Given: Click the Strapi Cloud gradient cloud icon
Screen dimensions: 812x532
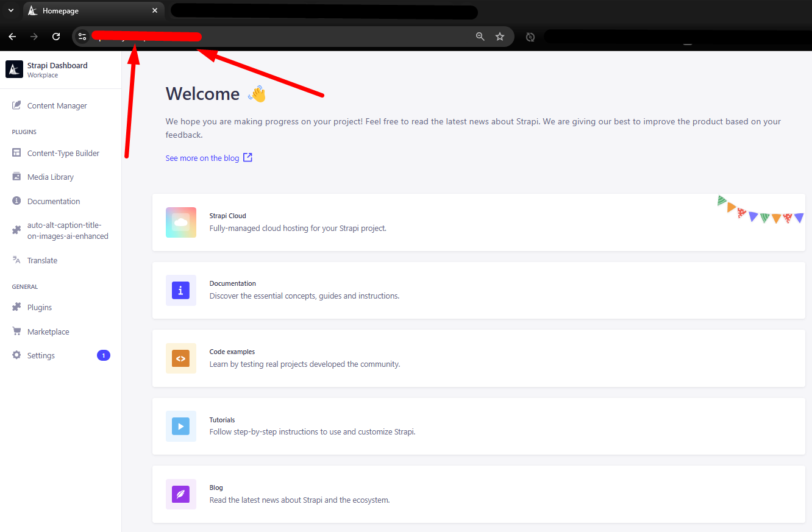Looking at the screenshot, I should tap(181, 222).
